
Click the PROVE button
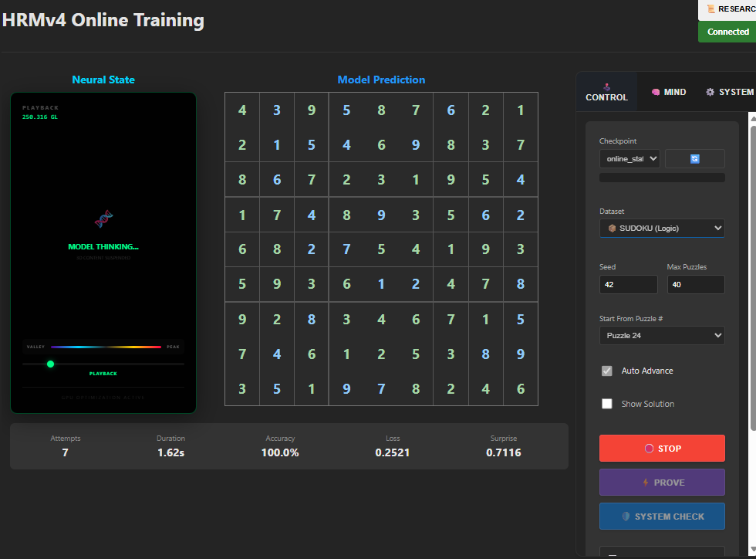662,483
